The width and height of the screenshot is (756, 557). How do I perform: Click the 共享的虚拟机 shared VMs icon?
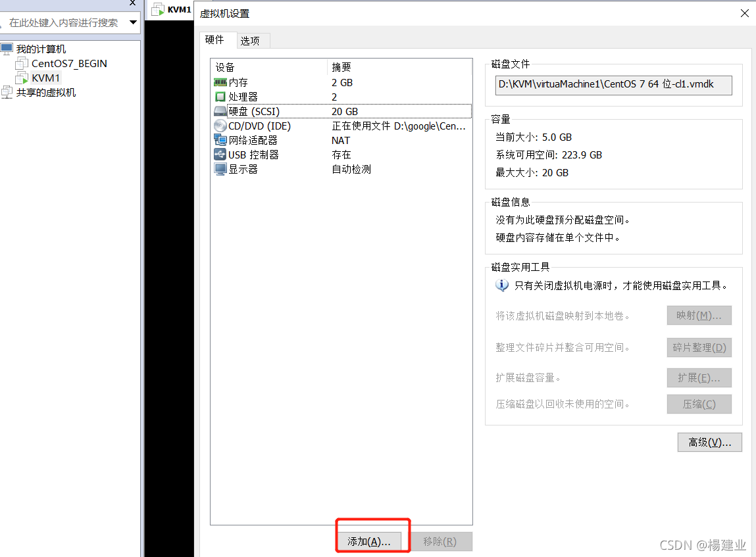[x=8, y=92]
